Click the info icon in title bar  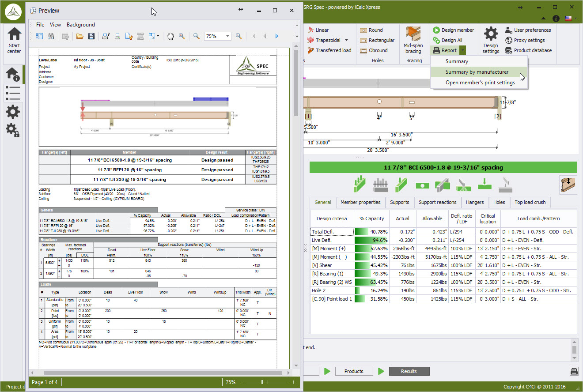(x=556, y=19)
